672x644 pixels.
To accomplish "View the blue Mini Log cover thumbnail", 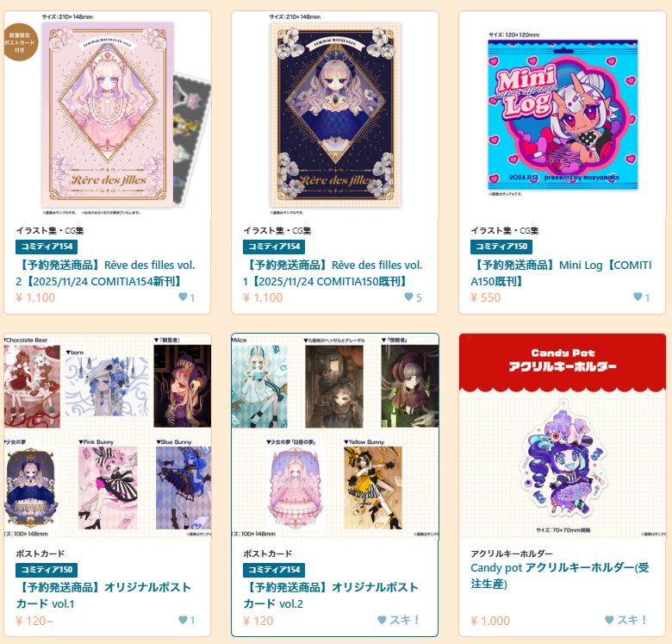I will click(563, 115).
